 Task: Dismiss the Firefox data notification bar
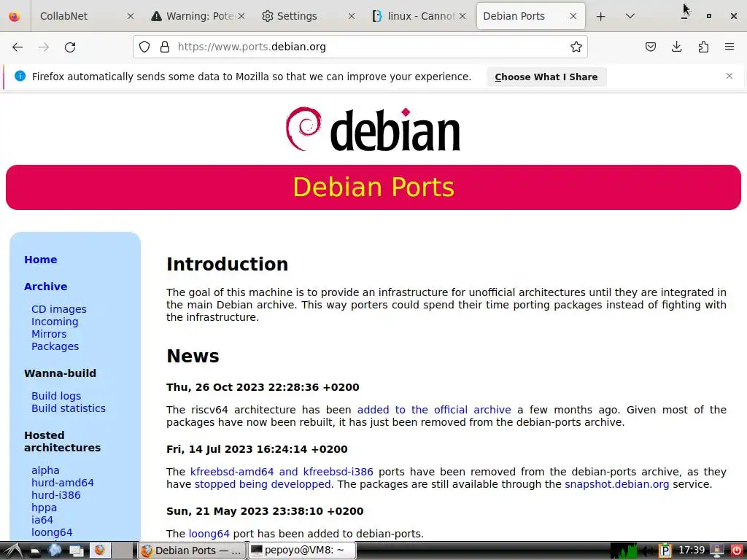click(729, 76)
